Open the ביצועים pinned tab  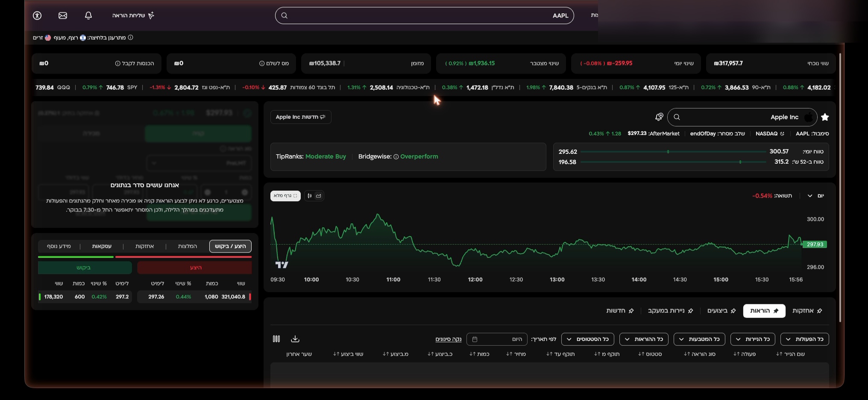coord(721,311)
